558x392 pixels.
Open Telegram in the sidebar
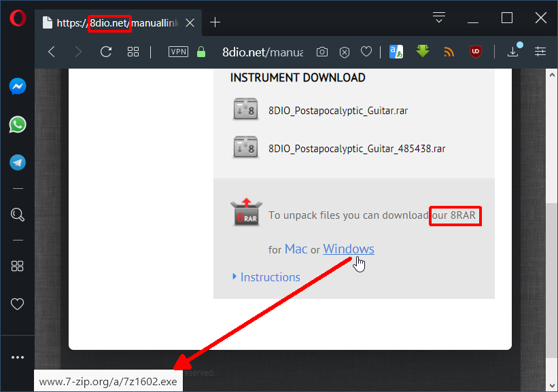pos(18,162)
